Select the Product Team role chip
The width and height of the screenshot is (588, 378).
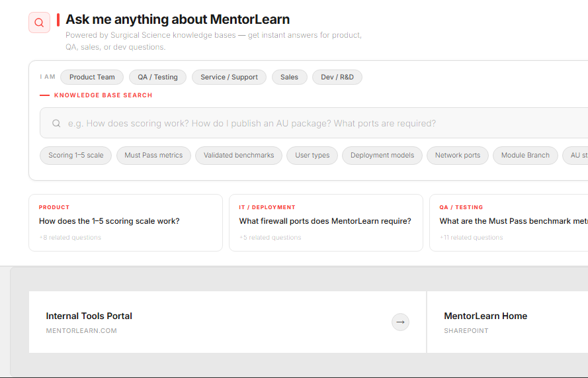(92, 77)
